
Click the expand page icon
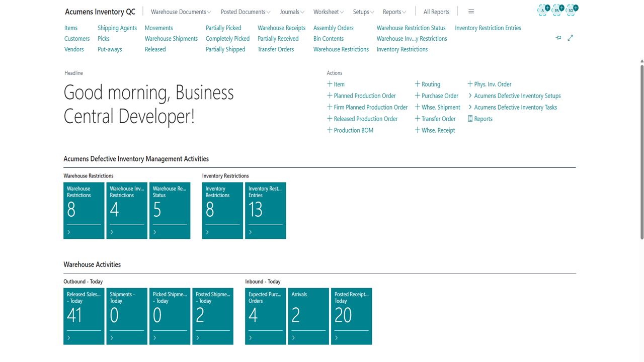click(571, 38)
